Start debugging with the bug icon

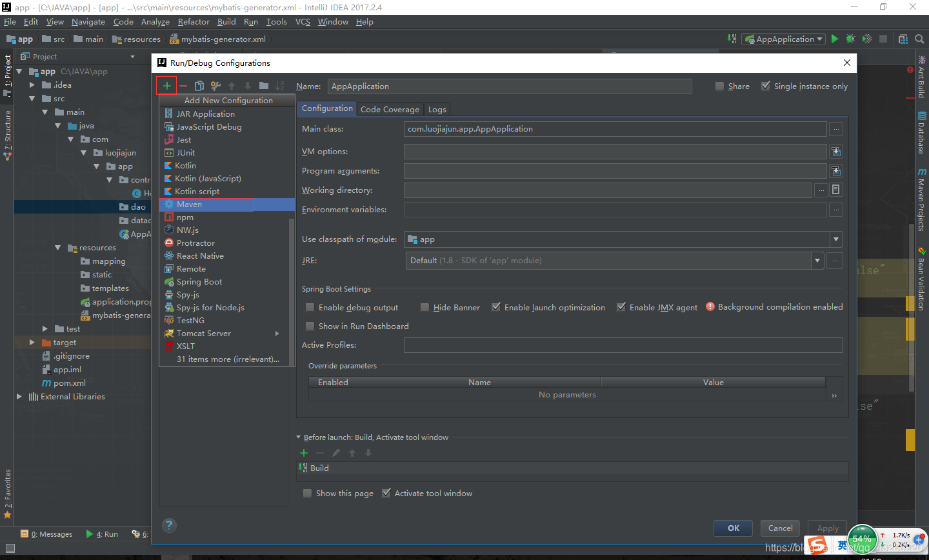851,39
